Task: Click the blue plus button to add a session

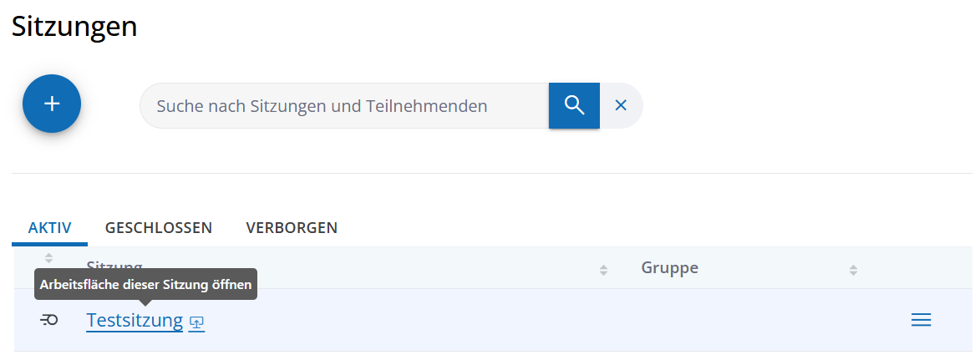Action: point(52,104)
